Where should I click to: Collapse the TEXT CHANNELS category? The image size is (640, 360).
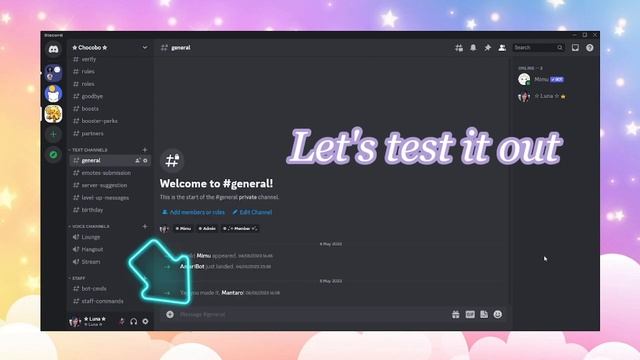[88, 150]
